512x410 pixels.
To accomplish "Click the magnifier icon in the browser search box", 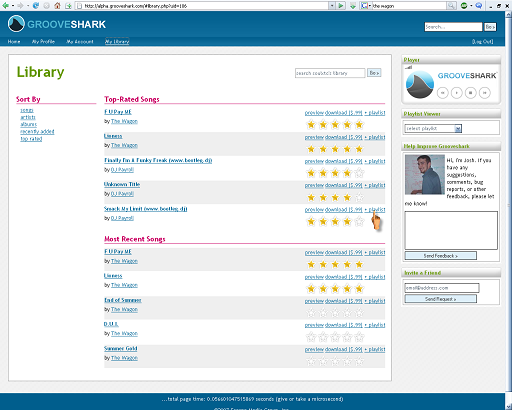I will click(x=451, y=6).
